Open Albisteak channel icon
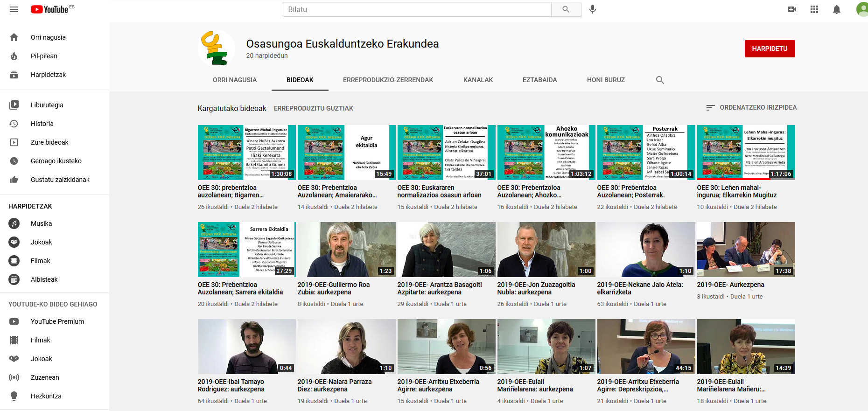Image resolution: width=868 pixels, height=411 pixels. 14,279
